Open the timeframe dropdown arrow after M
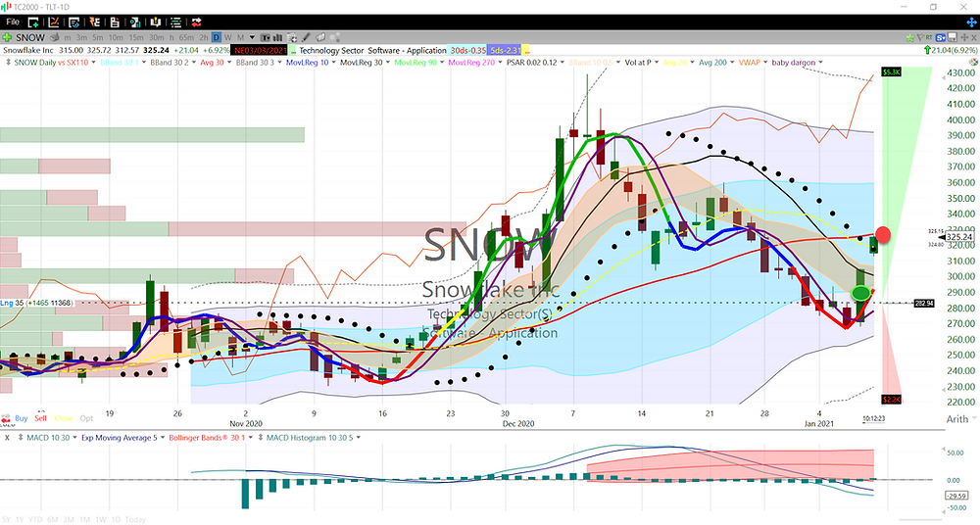This screenshot has height=525, width=980. 252,37
